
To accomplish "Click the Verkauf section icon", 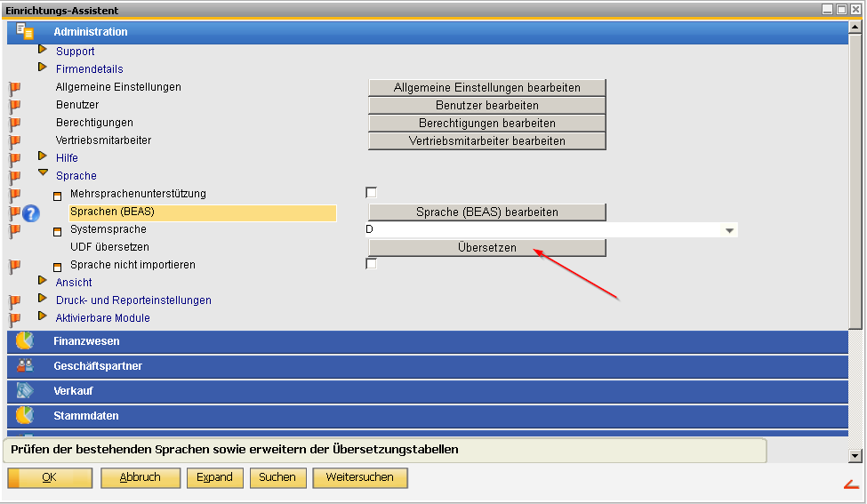I will coord(25,390).
